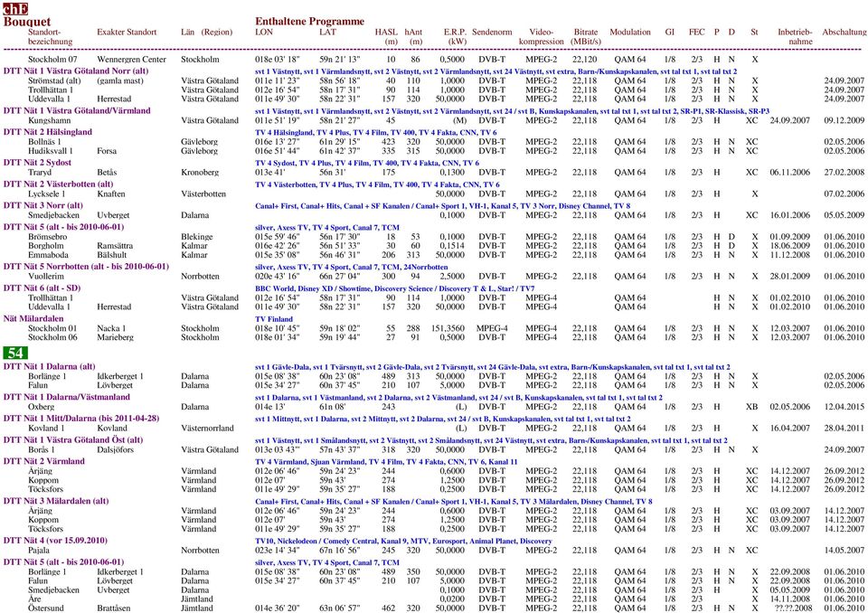This screenshot has width=868, height=613.
Task: Click the Lycksele 1 site
Action: pyautogui.click(x=46, y=193)
